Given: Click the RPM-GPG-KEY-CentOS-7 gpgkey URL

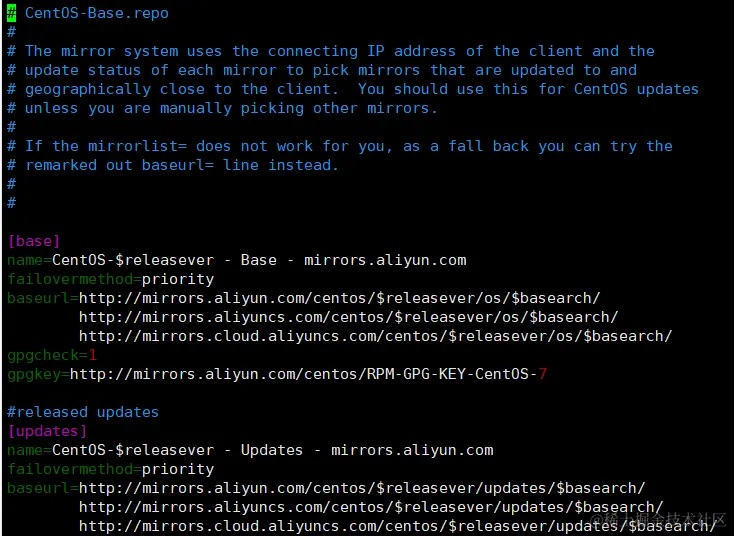Looking at the screenshot, I should [x=308, y=374].
